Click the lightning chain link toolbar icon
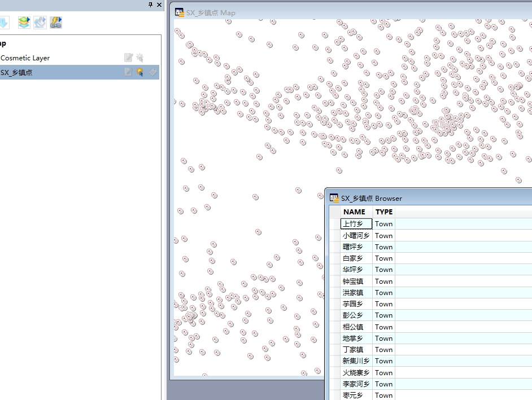532x400 pixels. 55,23
